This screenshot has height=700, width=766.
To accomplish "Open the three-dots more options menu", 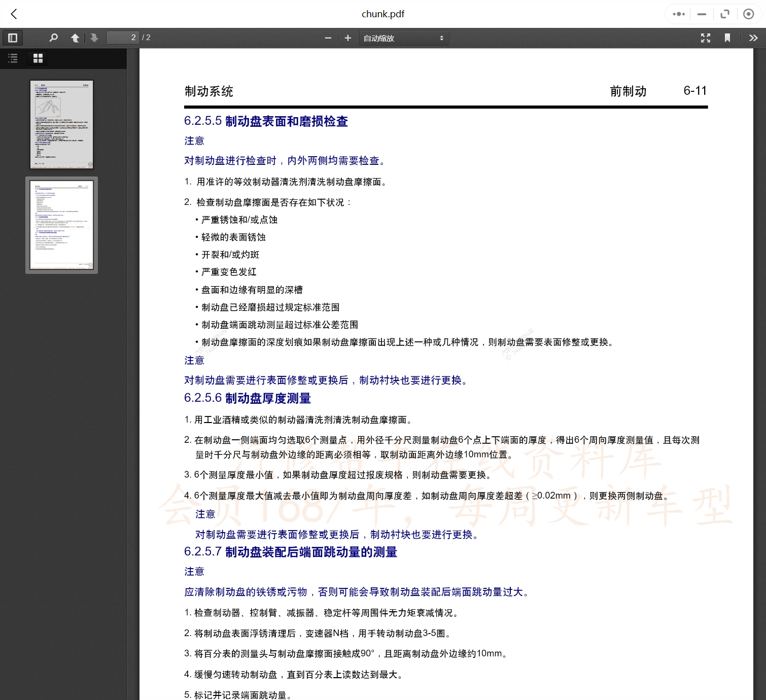I will point(678,14).
